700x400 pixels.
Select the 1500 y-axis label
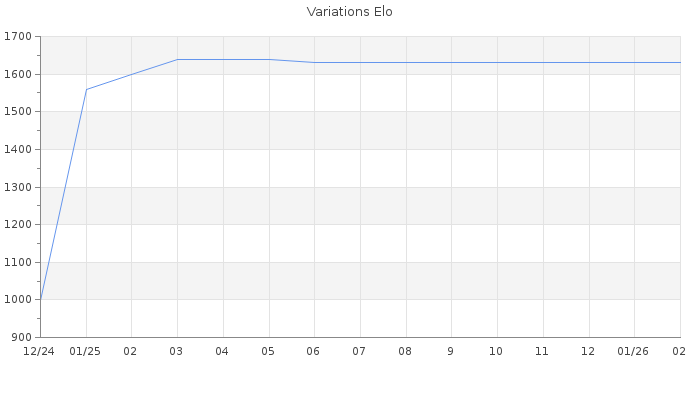(19, 112)
